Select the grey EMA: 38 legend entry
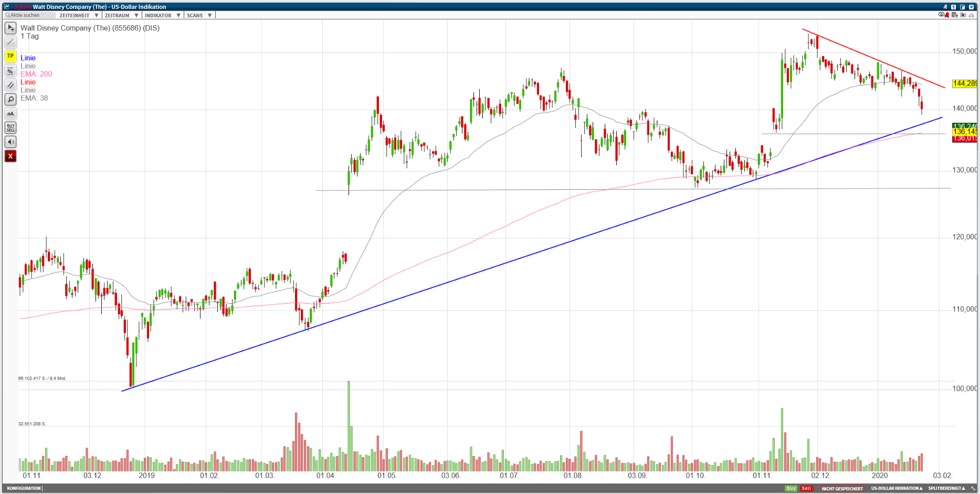Viewport: 980px width, 494px height. click(34, 98)
